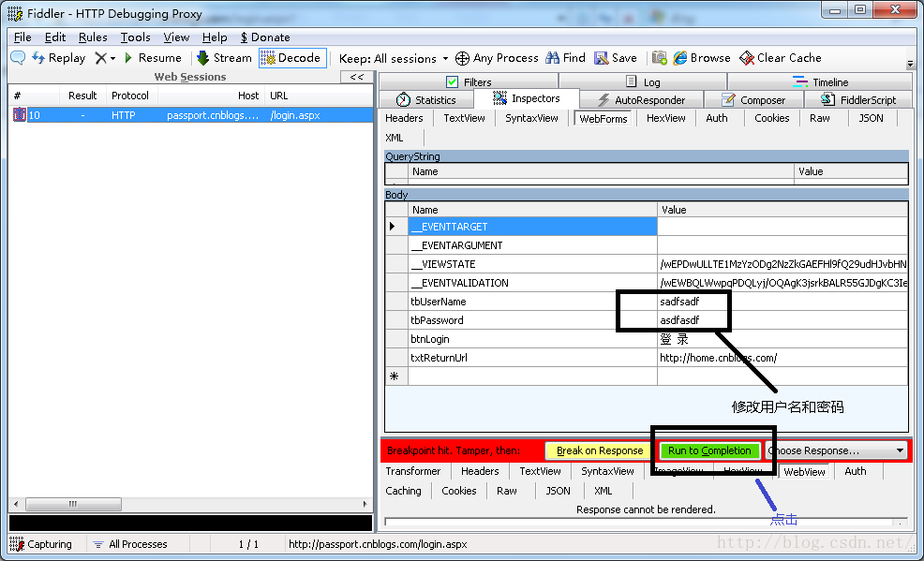This screenshot has width=924, height=561.
Task: Open the Rules menu
Action: tap(93, 37)
